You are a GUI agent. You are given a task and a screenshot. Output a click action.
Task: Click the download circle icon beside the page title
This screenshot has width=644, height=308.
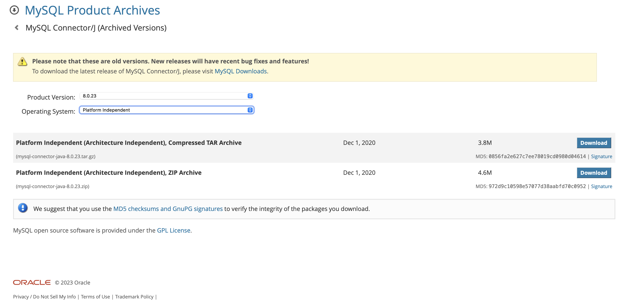click(x=14, y=10)
